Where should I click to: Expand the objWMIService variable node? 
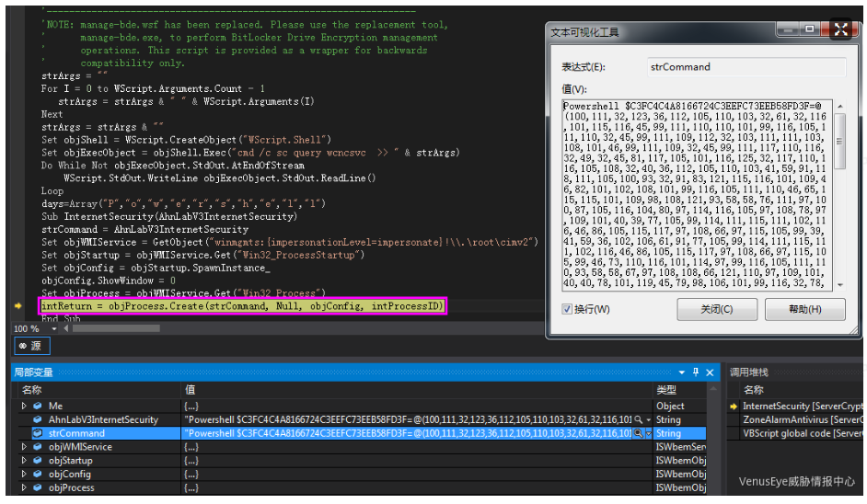[24, 447]
